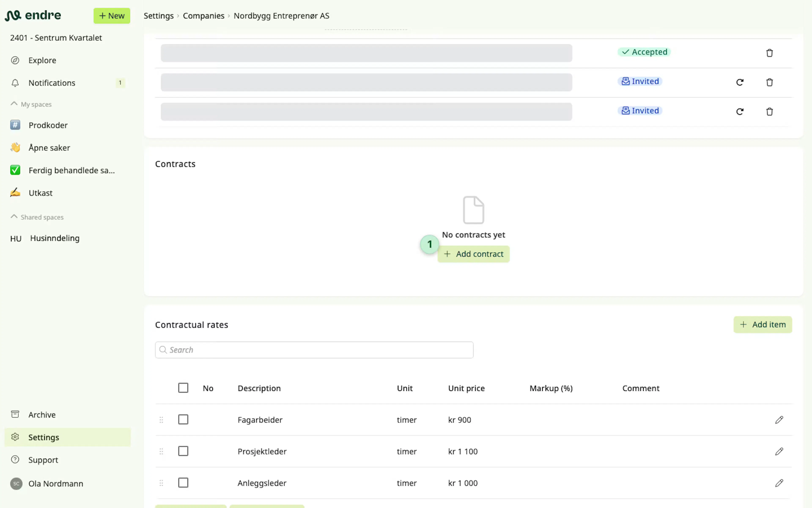Click Add item in Contractual rates
Image resolution: width=812 pixels, height=508 pixels.
763,324
